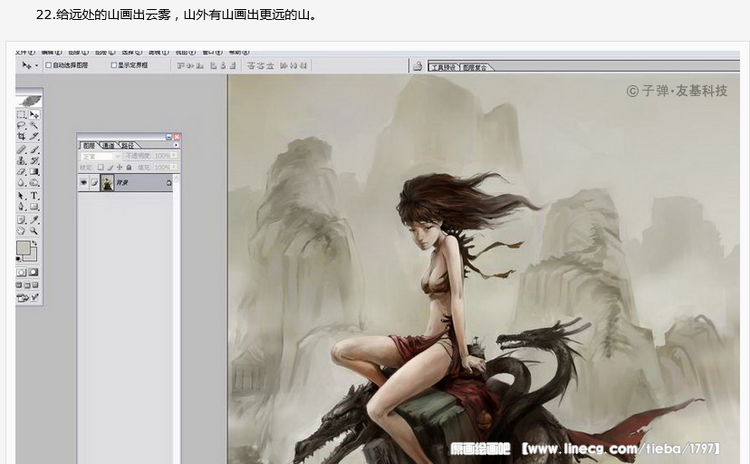Select the Move tool in the toolbox
This screenshot has height=464, width=750.
(x=34, y=114)
